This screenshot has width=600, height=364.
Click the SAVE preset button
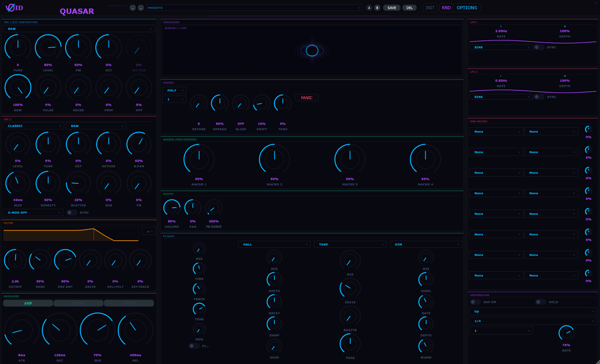tap(392, 8)
